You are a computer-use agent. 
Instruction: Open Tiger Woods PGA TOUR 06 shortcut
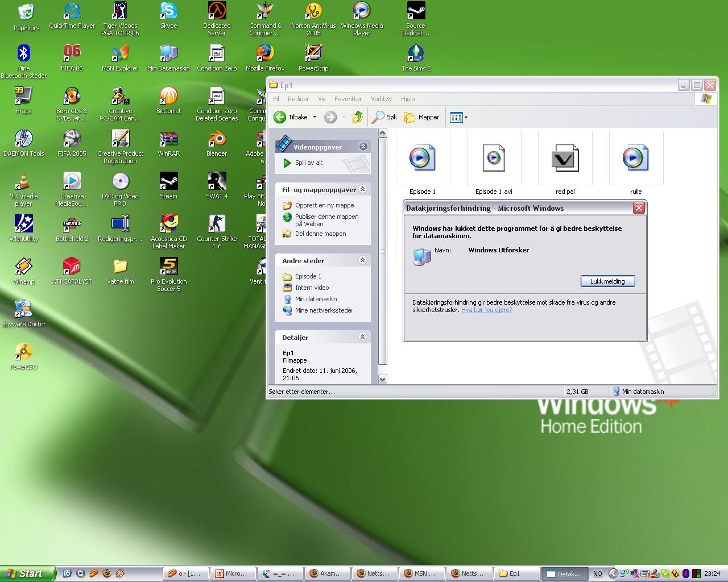coord(120,19)
